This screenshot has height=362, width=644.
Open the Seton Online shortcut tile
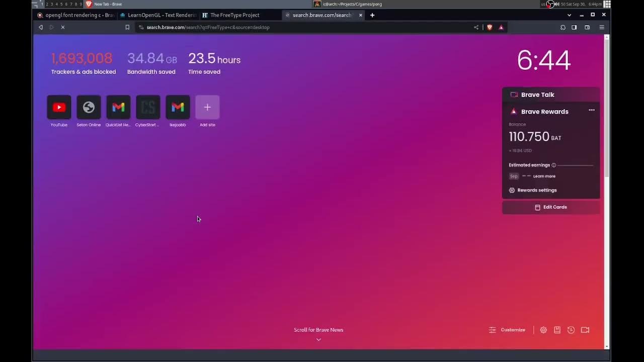[89, 107]
